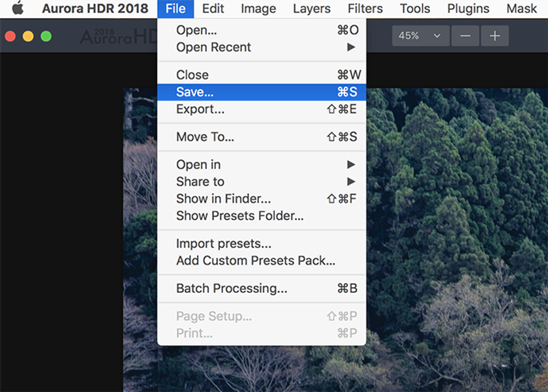548x392 pixels.
Task: Open the Apple menu
Action: pyautogui.click(x=18, y=8)
